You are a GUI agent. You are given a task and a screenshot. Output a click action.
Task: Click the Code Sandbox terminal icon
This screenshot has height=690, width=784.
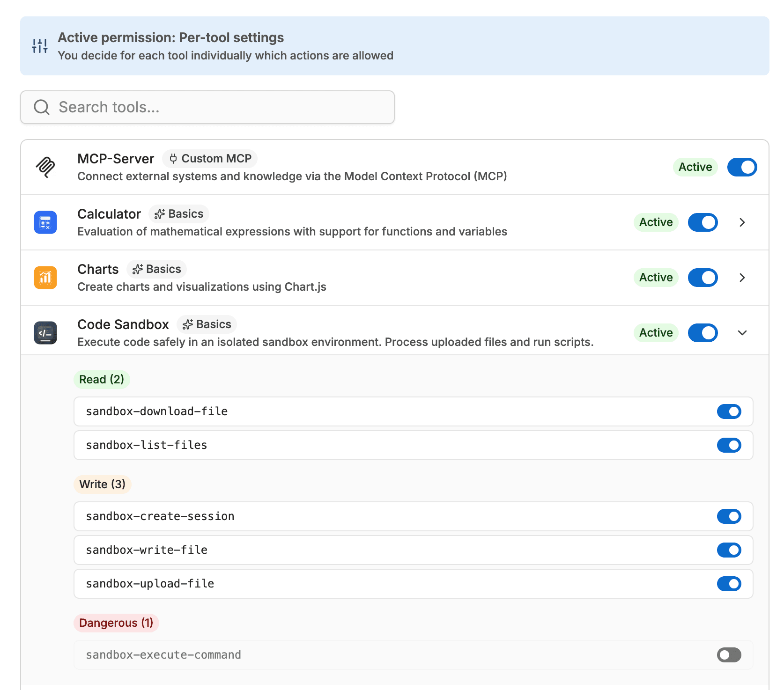point(45,333)
